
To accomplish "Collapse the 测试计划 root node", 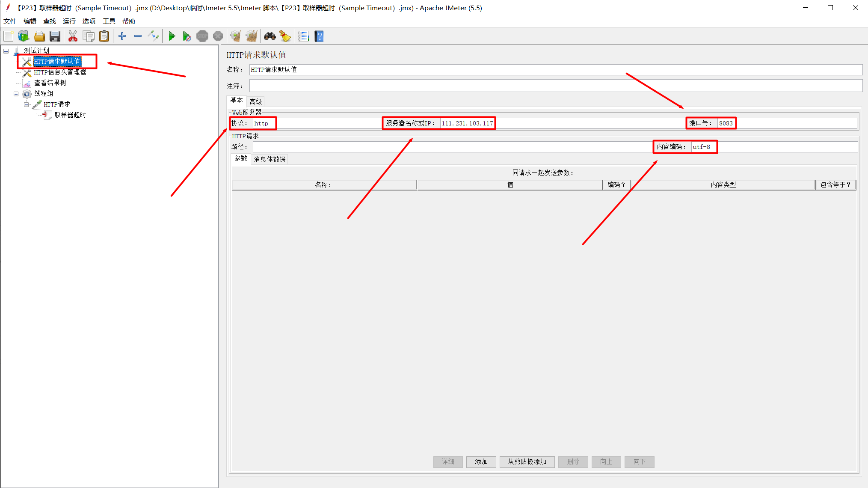I will (6, 51).
